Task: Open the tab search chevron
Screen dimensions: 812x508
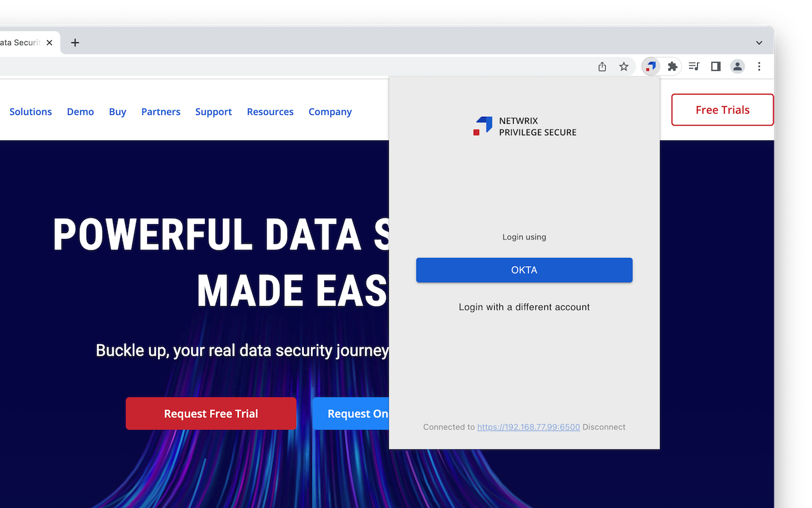Action: click(759, 43)
